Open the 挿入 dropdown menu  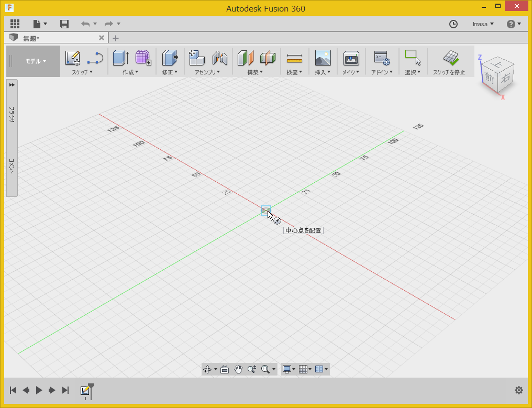[x=323, y=72]
